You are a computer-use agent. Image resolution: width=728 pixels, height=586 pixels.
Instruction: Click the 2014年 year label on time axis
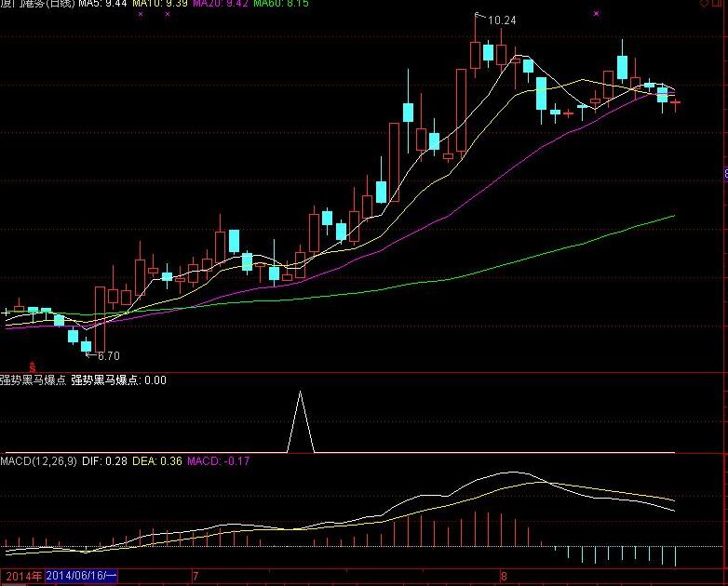tap(20, 577)
